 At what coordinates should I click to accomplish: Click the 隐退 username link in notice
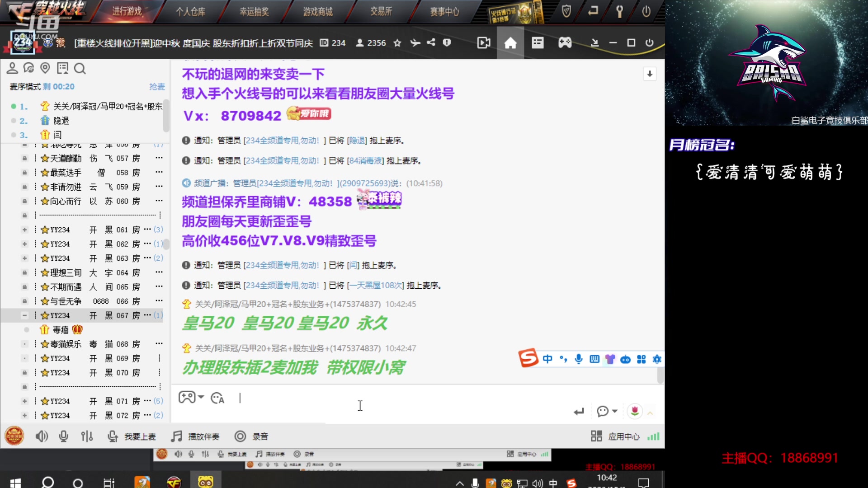coord(357,141)
